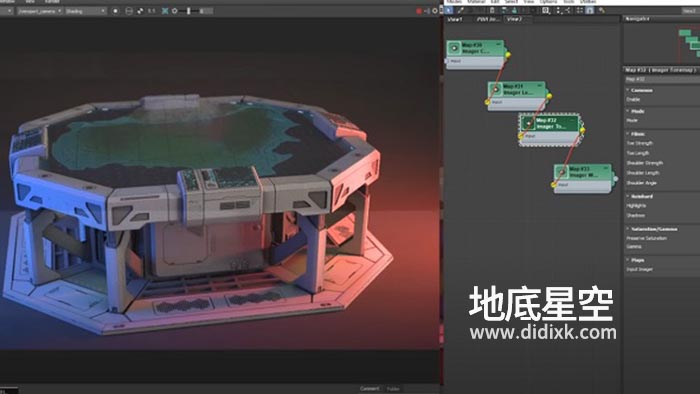700x394 pixels.
Task: Click the output socket of Map #39 node
Action: click(508, 55)
